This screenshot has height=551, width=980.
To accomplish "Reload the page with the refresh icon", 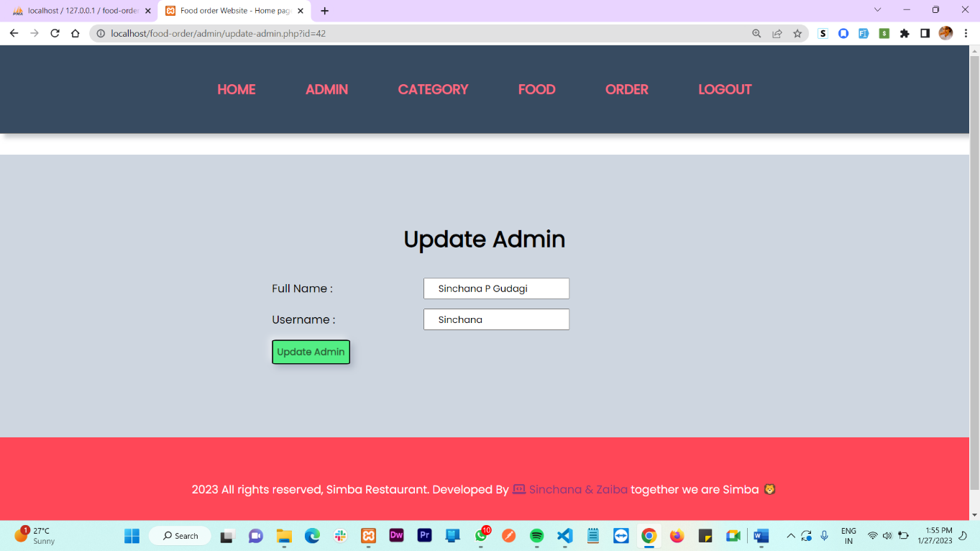I will [55, 33].
